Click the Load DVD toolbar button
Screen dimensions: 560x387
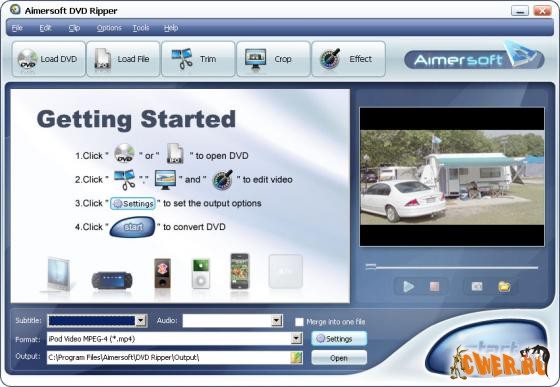tap(49, 59)
